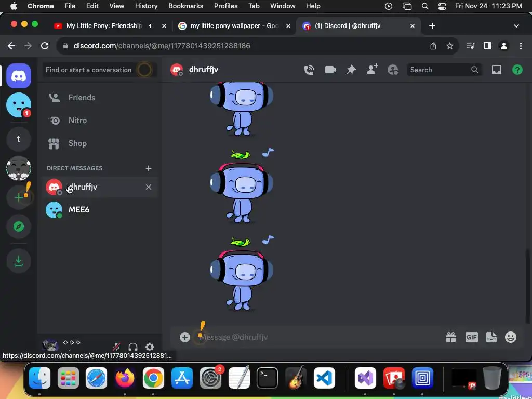Image resolution: width=532 pixels, height=399 pixels.
Task: Open Friends list
Action: point(99,97)
